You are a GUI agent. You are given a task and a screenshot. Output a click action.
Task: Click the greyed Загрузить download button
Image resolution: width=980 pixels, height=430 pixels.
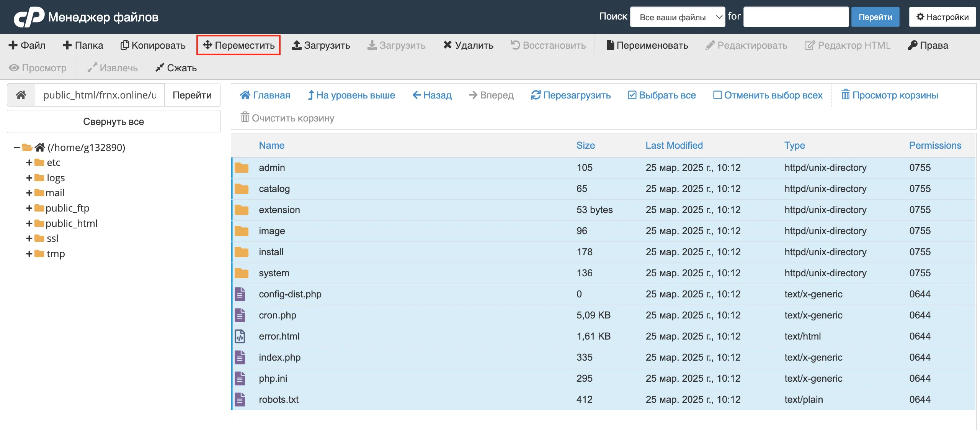coord(397,45)
